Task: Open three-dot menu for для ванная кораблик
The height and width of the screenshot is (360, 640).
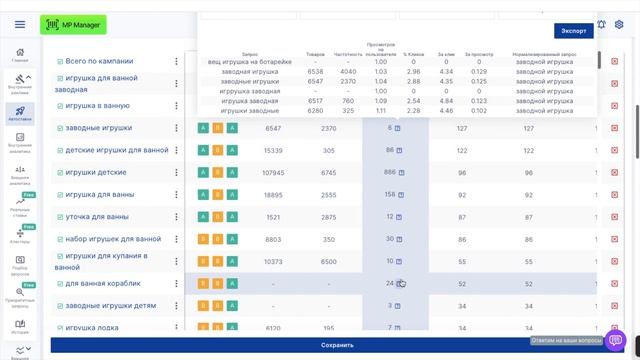Action: coord(176,283)
